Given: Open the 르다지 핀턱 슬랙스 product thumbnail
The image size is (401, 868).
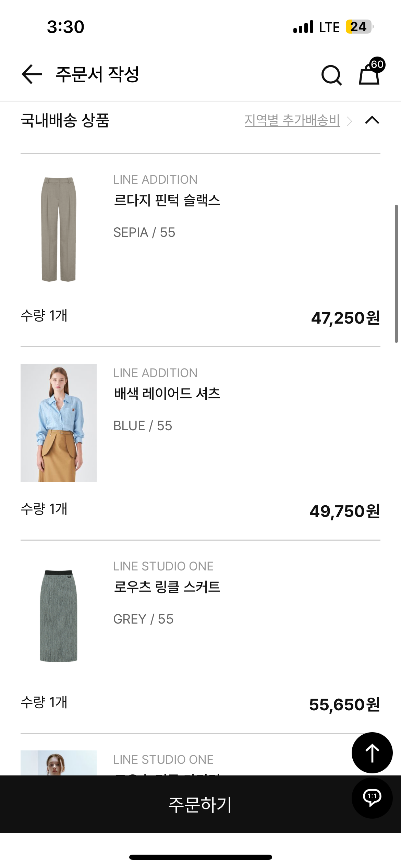Looking at the screenshot, I should (59, 229).
